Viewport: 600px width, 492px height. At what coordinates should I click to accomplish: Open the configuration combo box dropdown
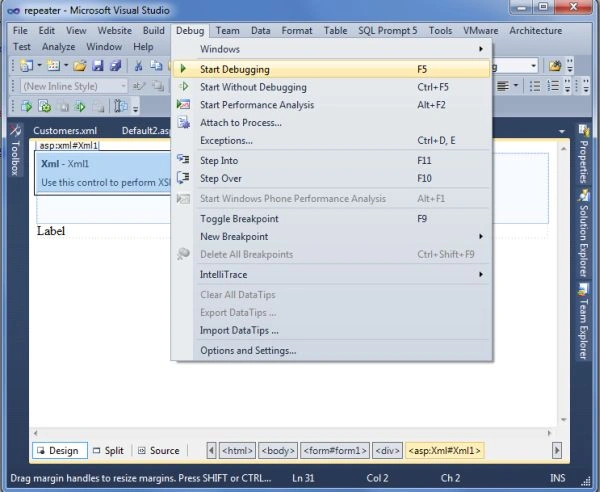tap(533, 66)
